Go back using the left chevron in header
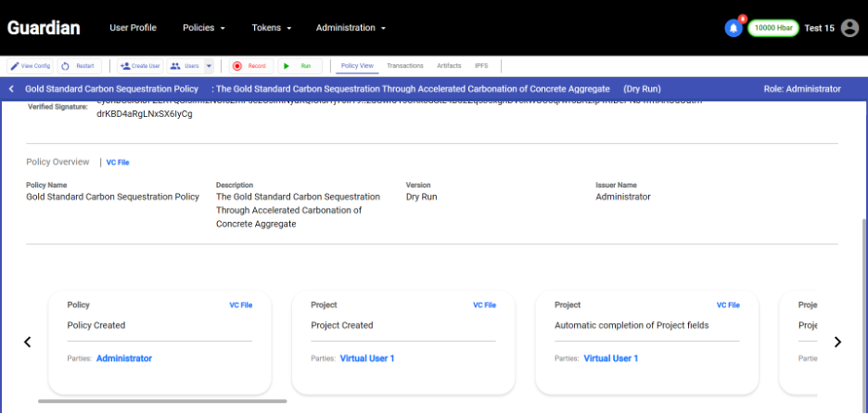The height and width of the screenshot is (414, 868). coord(11,89)
